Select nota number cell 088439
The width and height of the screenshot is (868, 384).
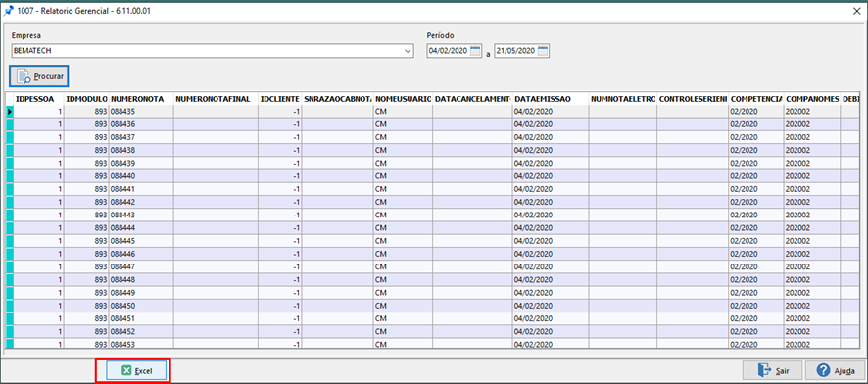pos(141,163)
